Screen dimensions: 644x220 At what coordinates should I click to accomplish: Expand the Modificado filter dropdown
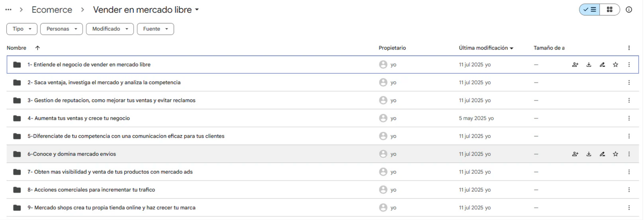click(x=110, y=29)
